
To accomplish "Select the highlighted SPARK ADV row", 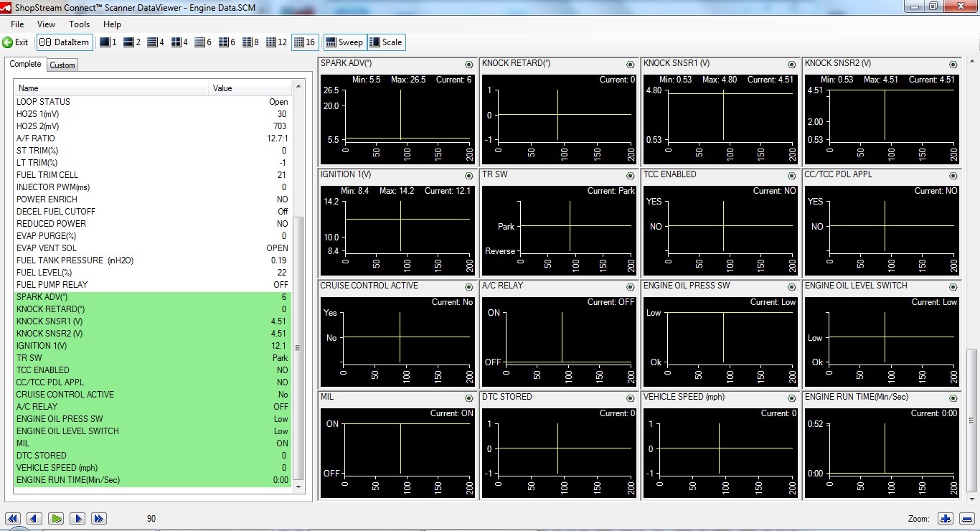I will pyautogui.click(x=153, y=297).
